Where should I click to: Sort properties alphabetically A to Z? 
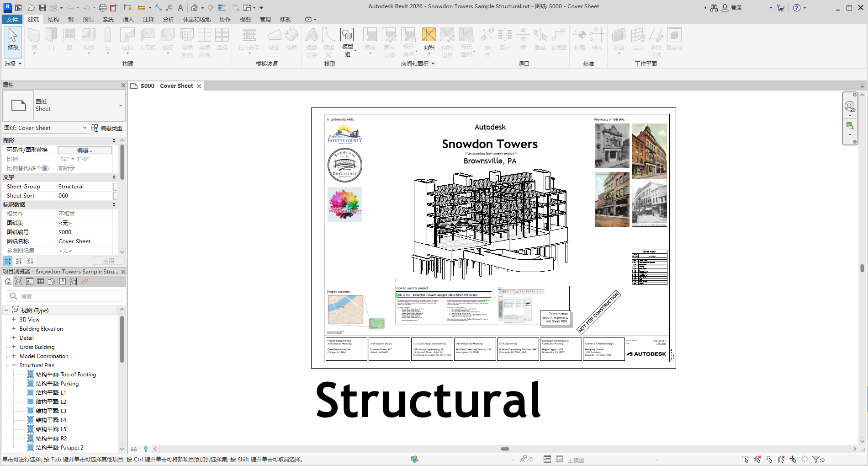pos(19,261)
